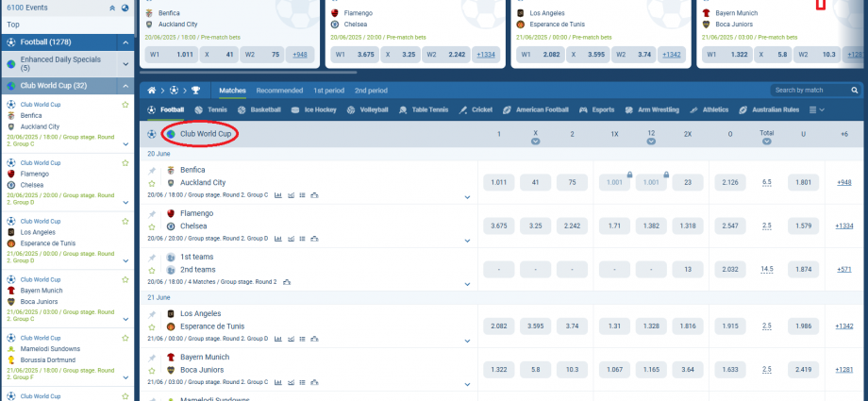Click the magnifier icon in match search

(x=855, y=91)
